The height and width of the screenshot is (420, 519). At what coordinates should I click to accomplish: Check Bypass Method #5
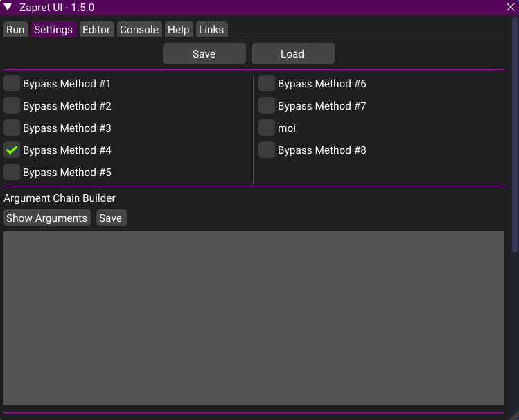tap(12, 172)
